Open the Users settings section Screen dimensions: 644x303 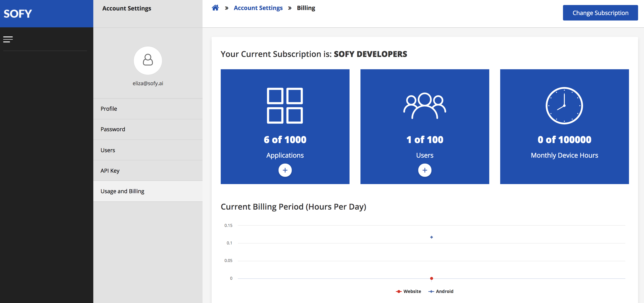click(x=148, y=150)
